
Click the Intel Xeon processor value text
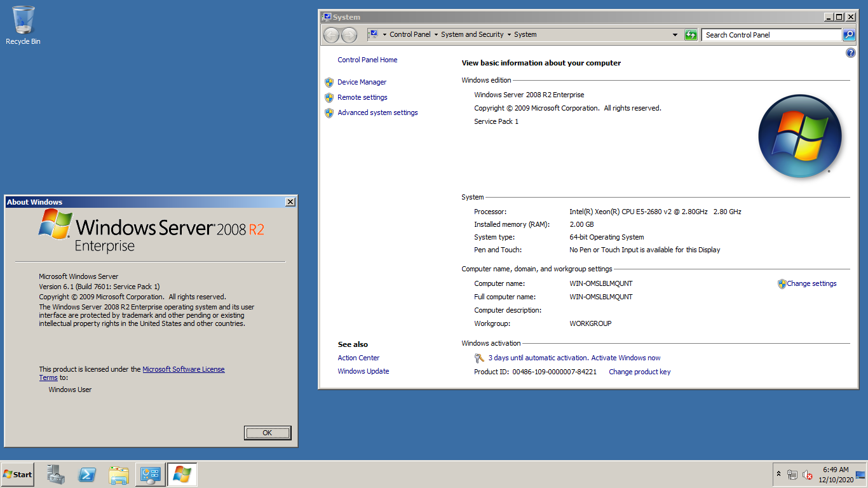[655, 212]
